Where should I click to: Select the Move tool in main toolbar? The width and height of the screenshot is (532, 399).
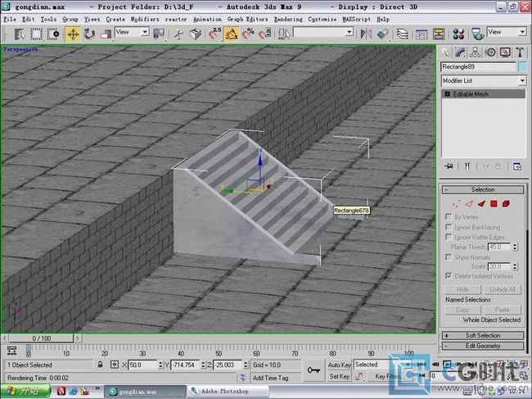click(x=72, y=34)
